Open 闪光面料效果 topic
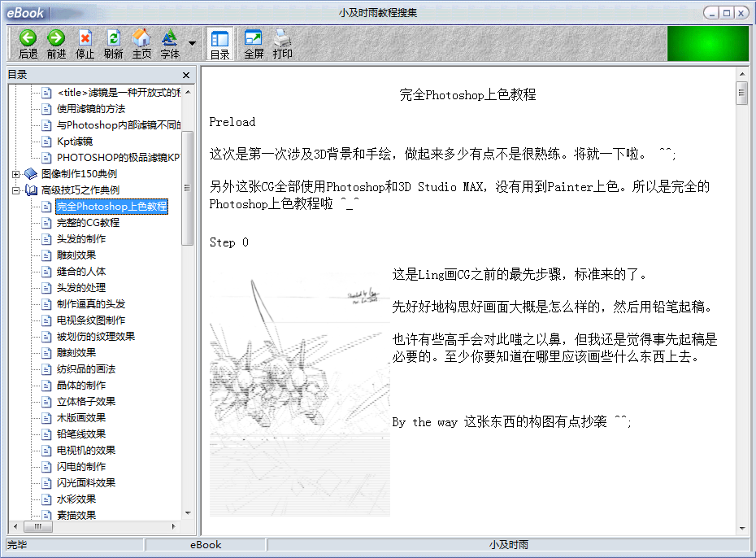 point(86,483)
